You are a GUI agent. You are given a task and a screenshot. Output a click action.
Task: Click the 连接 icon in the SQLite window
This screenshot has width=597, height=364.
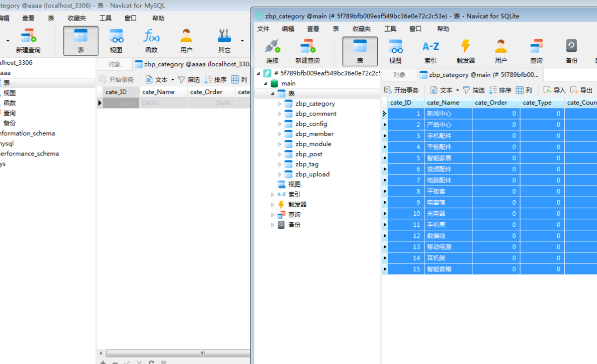pyautogui.click(x=272, y=51)
